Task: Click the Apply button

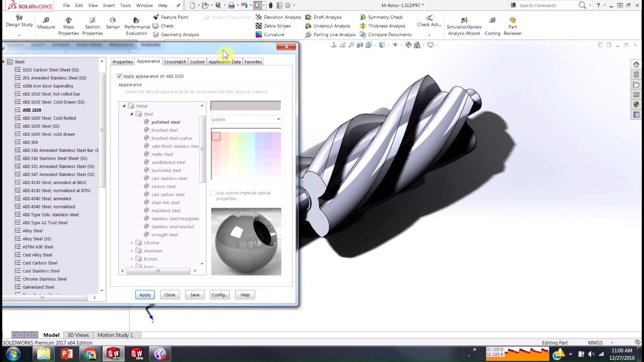Action: click(x=145, y=295)
